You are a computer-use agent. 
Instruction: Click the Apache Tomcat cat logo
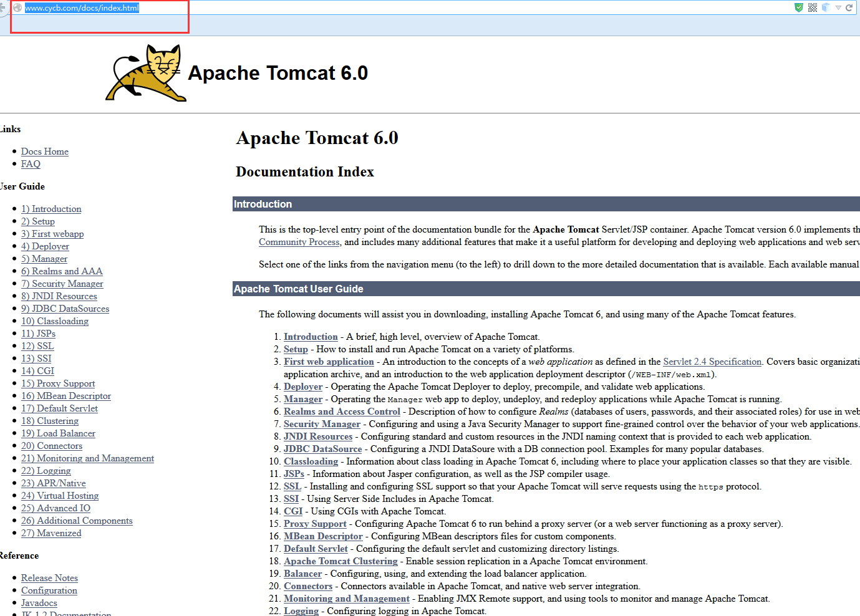tap(146, 73)
